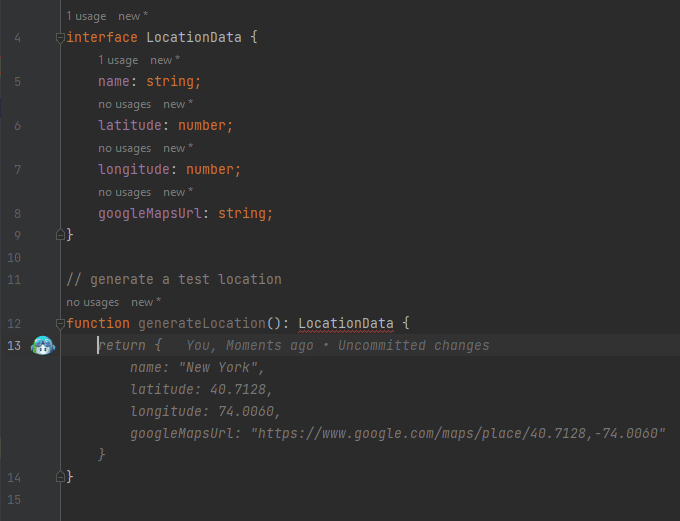Click line number 4 in the gutter
Image resolution: width=680 pixels, height=521 pixels.
17,38
